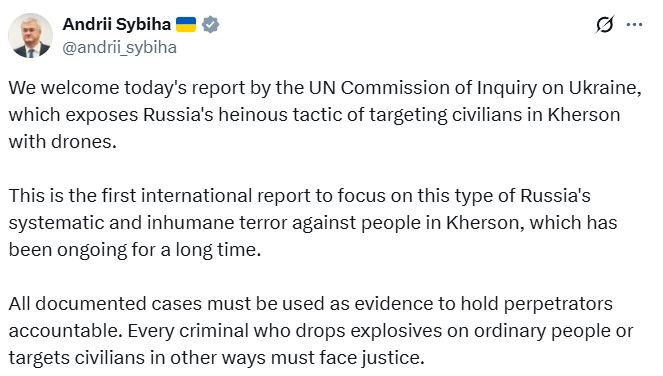Viewport: 663px width, 376px height.
Task: Open the Grok explain-this-post icon
Action: pyautogui.click(x=605, y=25)
